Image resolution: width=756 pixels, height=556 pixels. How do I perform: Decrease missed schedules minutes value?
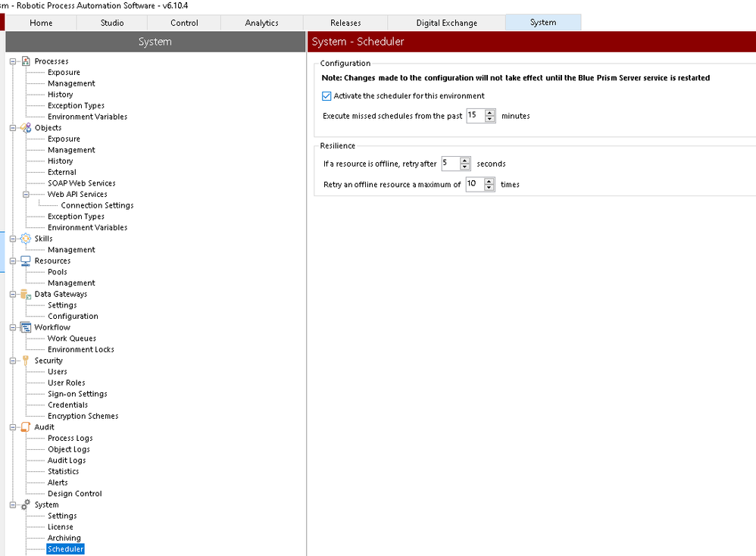coord(490,119)
